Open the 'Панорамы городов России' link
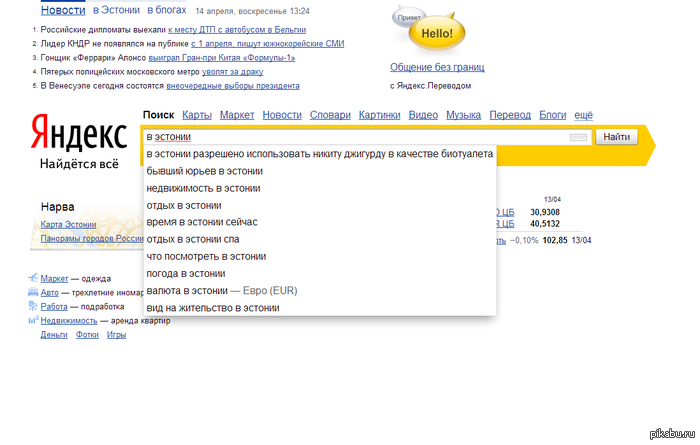 click(x=92, y=238)
